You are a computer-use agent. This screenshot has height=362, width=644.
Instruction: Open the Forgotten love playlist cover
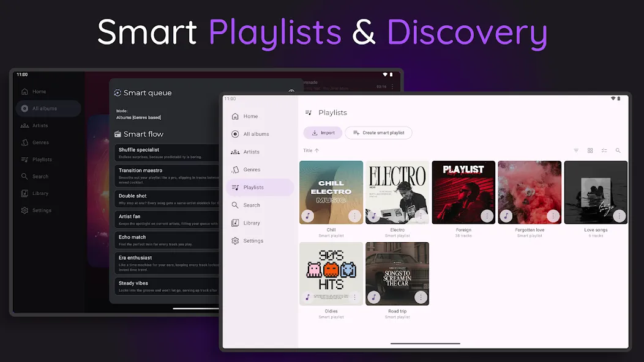(x=530, y=192)
